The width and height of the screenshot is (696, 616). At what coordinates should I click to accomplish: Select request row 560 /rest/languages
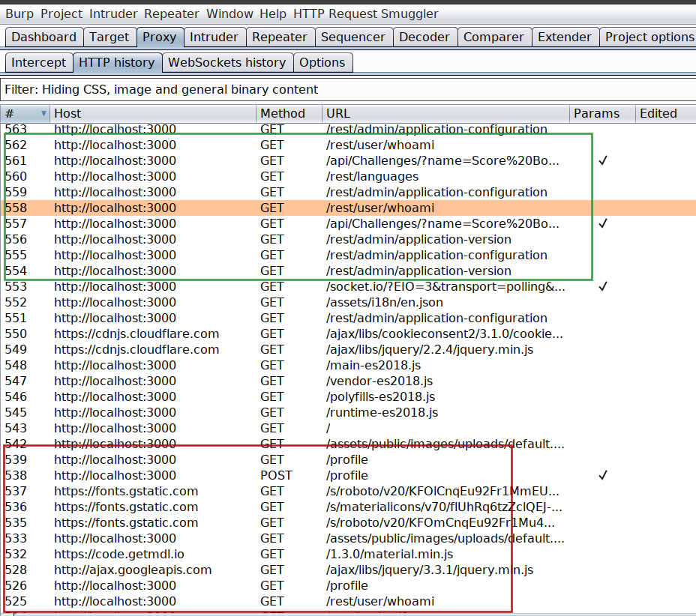pos(348,177)
